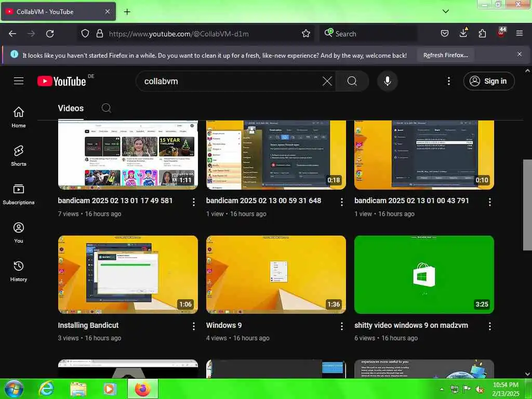The height and width of the screenshot is (399, 532).
Task: Click the YouTube logo
Action: coord(62,81)
